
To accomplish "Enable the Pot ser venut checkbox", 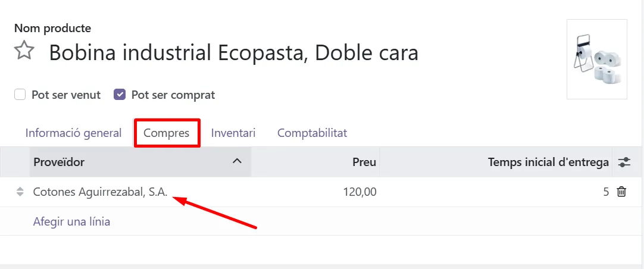I will 20,95.
